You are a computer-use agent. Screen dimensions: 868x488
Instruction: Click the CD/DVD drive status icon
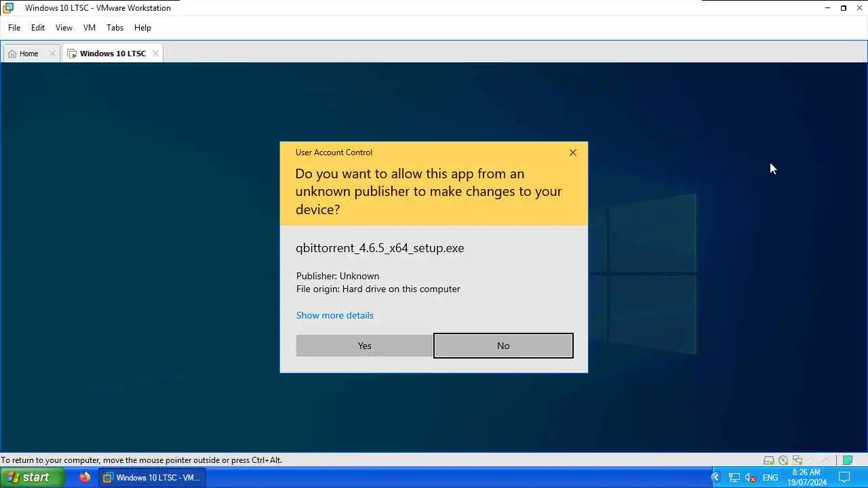pos(783,460)
